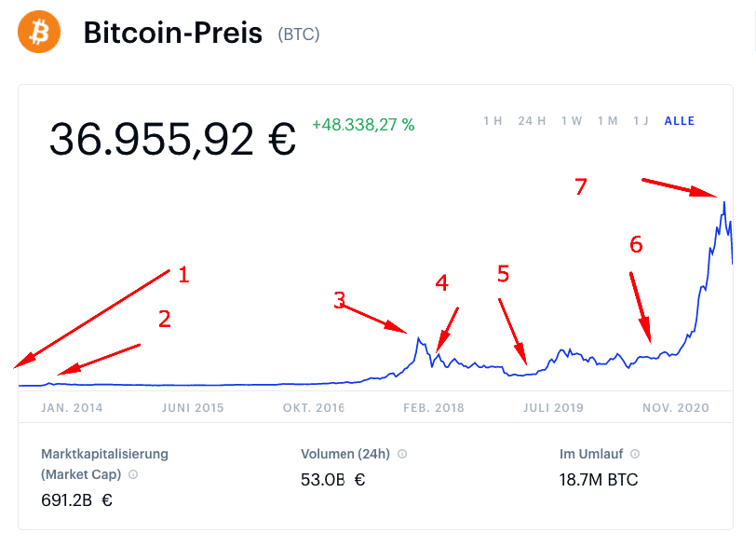Click the 18.7M BTC supply value

(598, 481)
